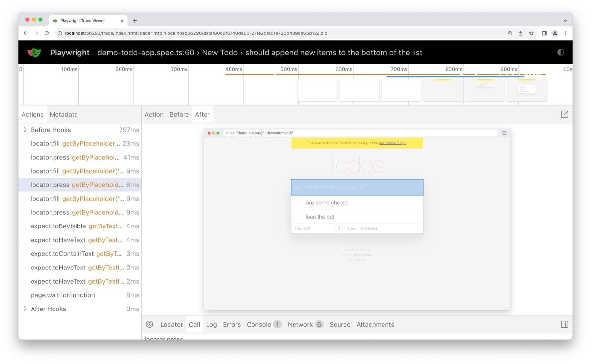591x364 pixels.
Task: Check the 'buy some cheese' todo circle
Action: click(297, 203)
